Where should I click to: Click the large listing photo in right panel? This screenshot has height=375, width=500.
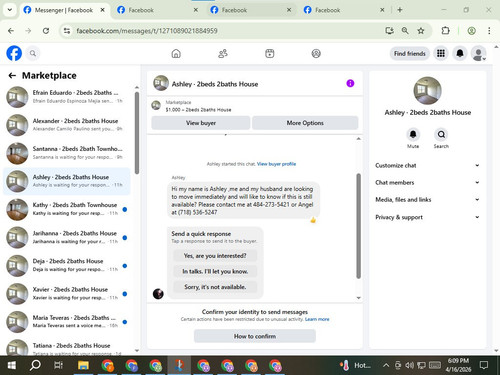tap(428, 91)
